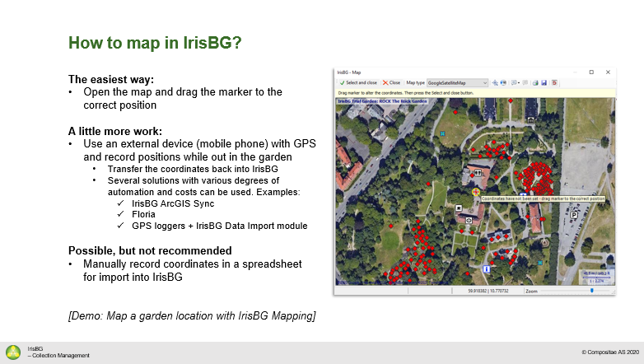Click the red marker at top center path

(x=511, y=100)
